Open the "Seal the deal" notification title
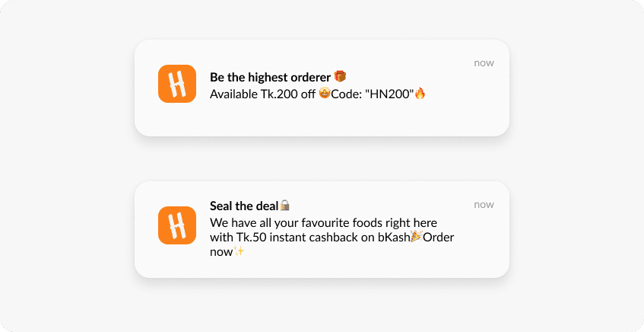The height and width of the screenshot is (332, 644). point(244,206)
